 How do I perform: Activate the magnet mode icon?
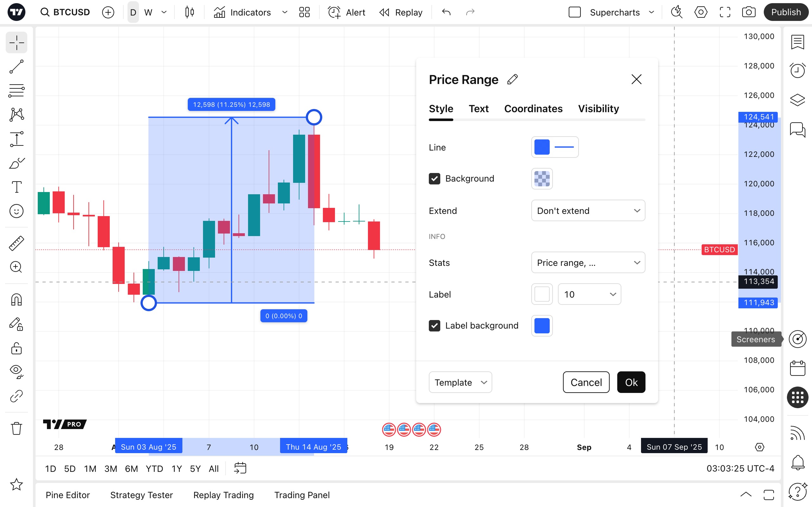[16, 299]
